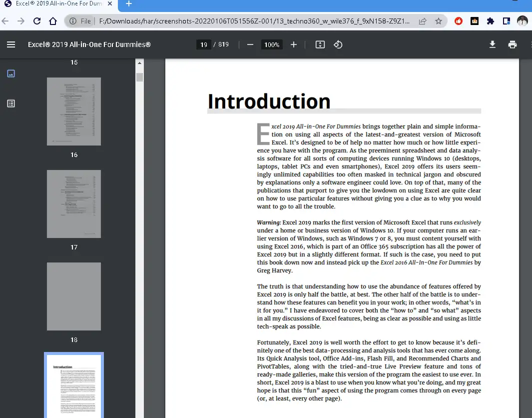Zoom in with the plus button

294,44
